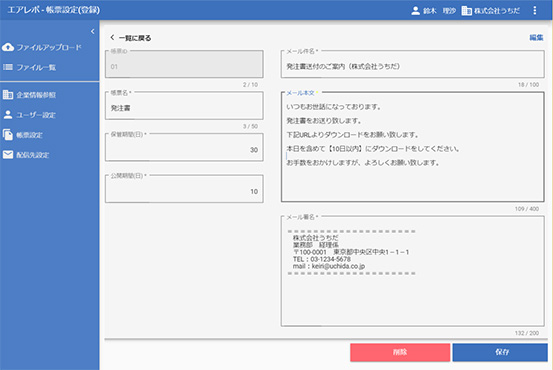The width and height of the screenshot is (553, 370).
Task: Open ファイルアップロード menu item
Action: 49,47
